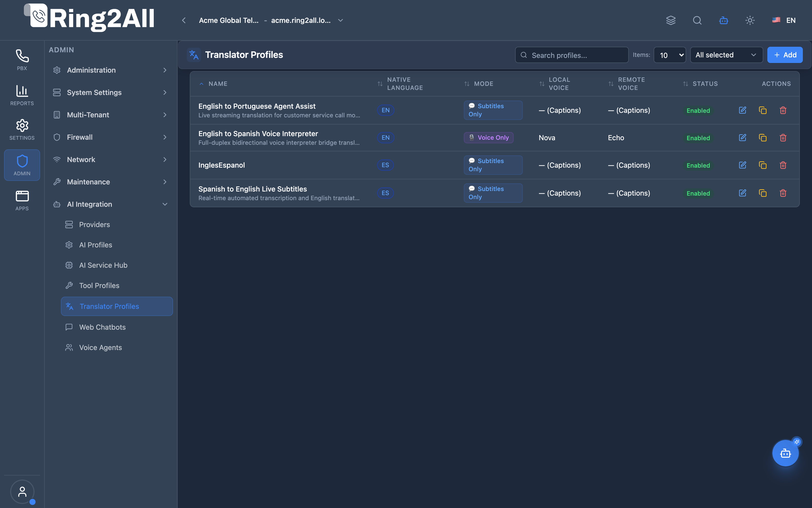Open Web Chatbots menu item

[116, 327]
